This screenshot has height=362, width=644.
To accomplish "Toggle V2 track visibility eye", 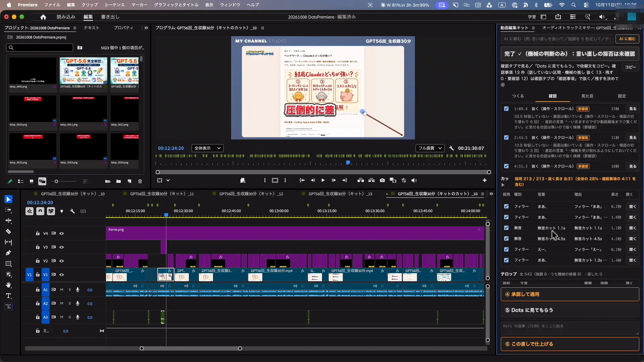I will point(62,261).
